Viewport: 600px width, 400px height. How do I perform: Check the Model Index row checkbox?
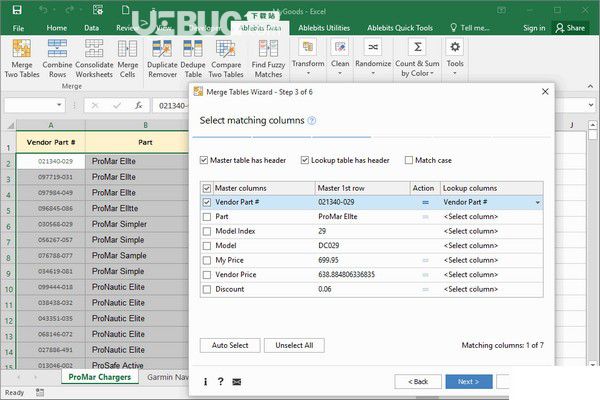[207, 231]
